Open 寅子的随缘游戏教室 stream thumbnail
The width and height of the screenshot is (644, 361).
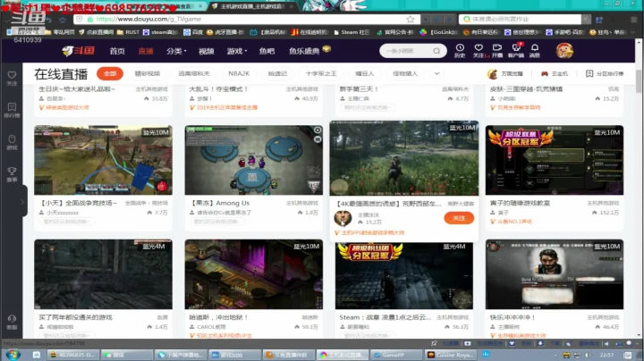554,160
